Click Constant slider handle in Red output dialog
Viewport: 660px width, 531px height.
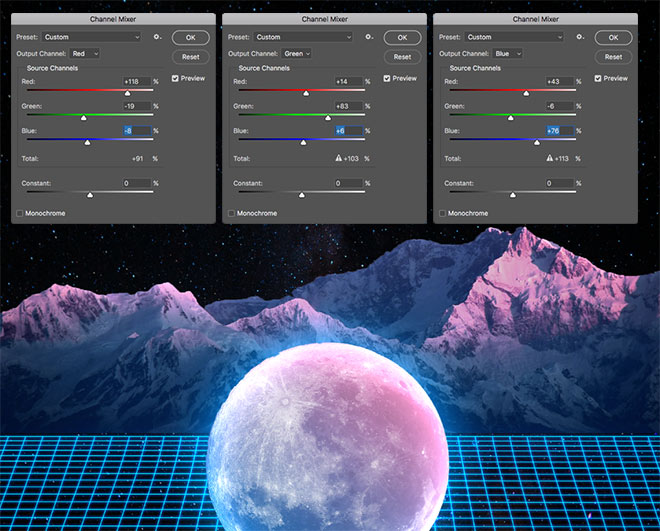(90, 195)
